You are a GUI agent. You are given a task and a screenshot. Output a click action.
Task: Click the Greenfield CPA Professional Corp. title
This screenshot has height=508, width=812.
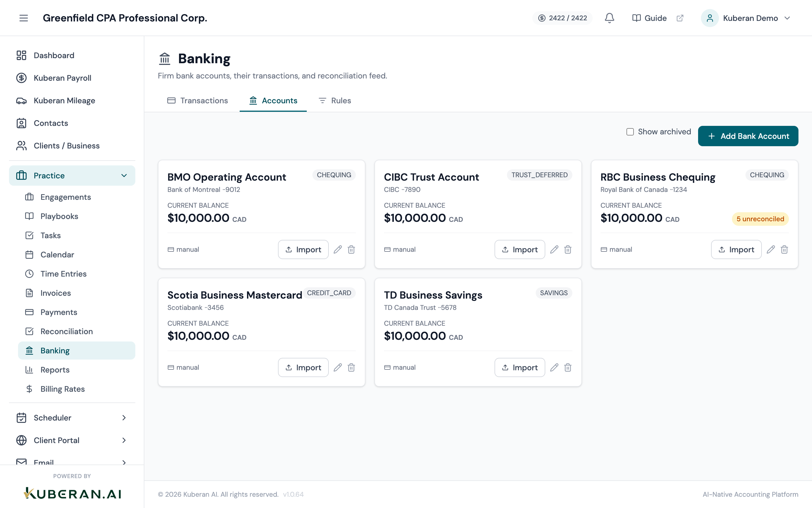click(125, 18)
